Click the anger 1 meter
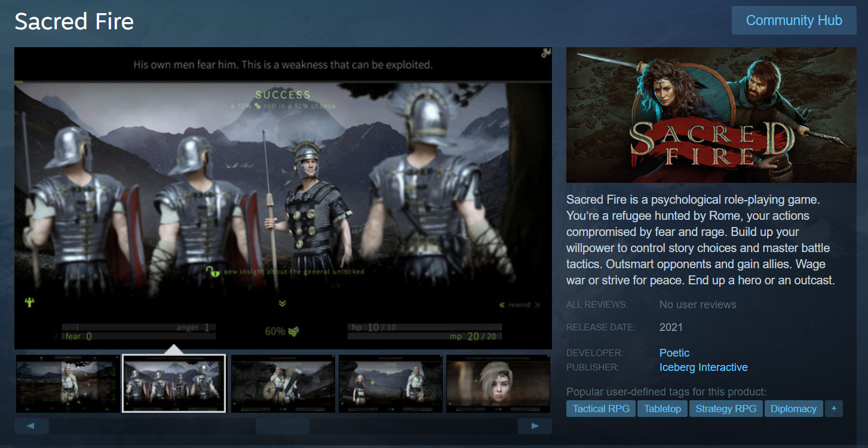868x448 pixels. point(139,327)
